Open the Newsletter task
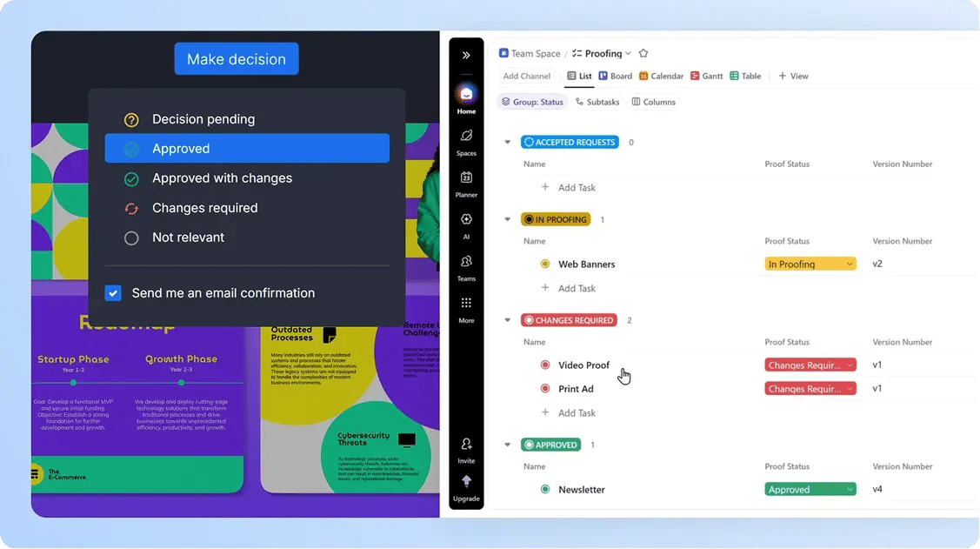This screenshot has height=549, width=980. point(581,490)
